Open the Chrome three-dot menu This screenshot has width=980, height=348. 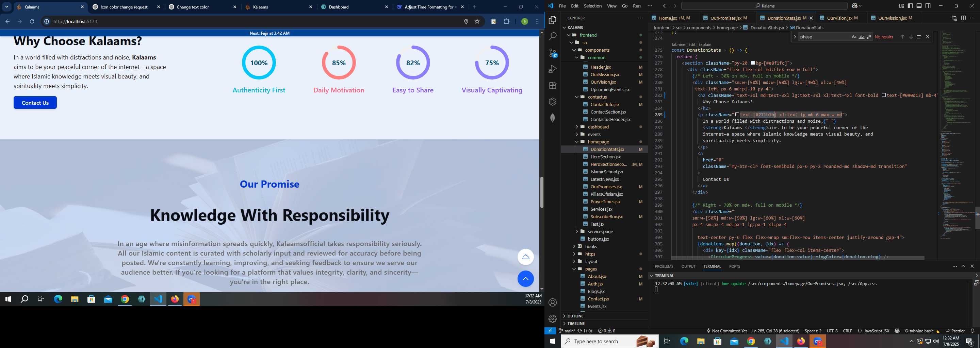coord(537,22)
